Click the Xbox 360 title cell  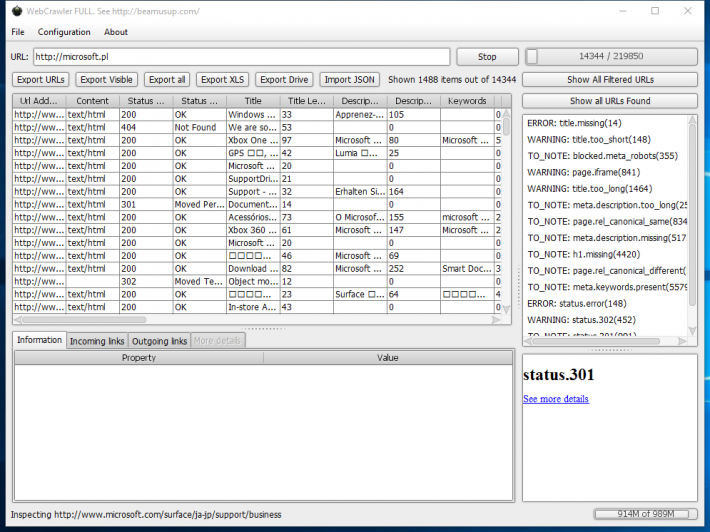coord(253,230)
